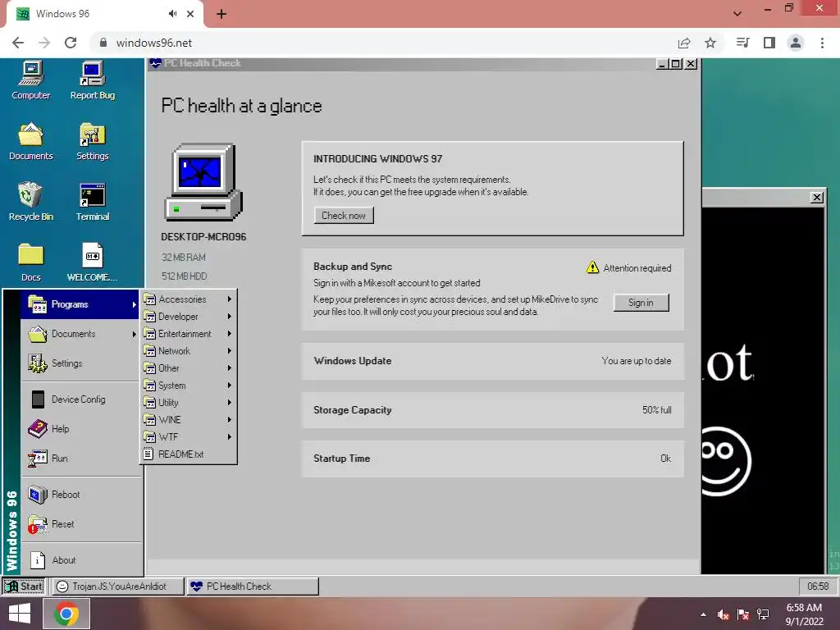Open Device Config in Start menu
The width and height of the screenshot is (840, 630).
[80, 399]
